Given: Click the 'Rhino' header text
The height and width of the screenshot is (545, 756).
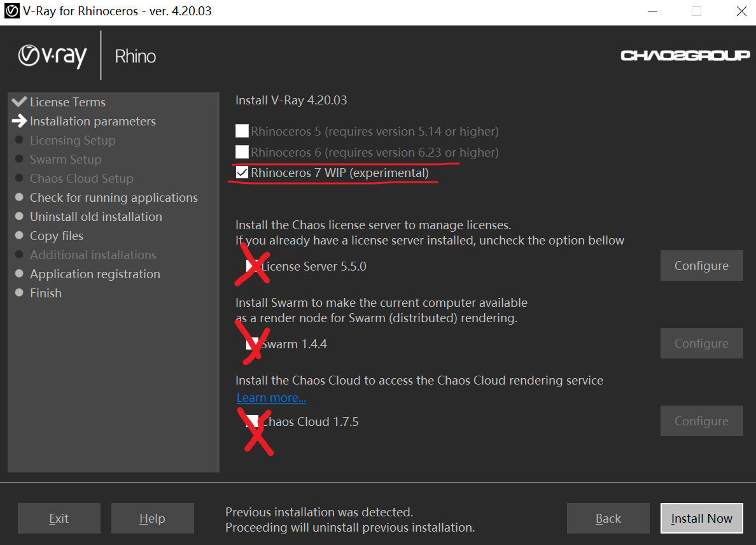Looking at the screenshot, I should [x=136, y=57].
